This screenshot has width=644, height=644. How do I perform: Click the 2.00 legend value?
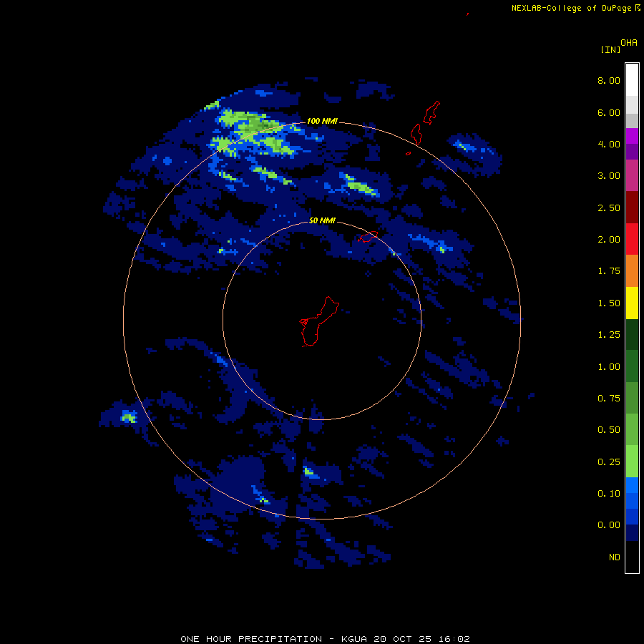609,240
